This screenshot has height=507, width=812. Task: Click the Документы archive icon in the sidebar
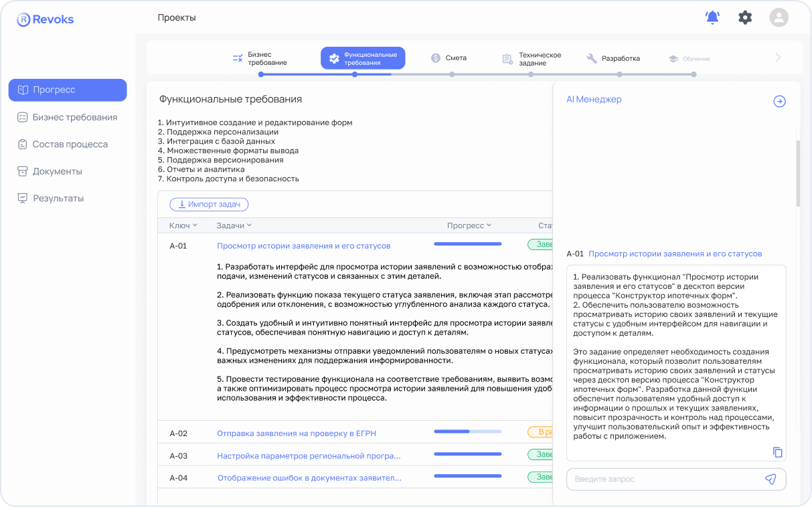(x=22, y=171)
